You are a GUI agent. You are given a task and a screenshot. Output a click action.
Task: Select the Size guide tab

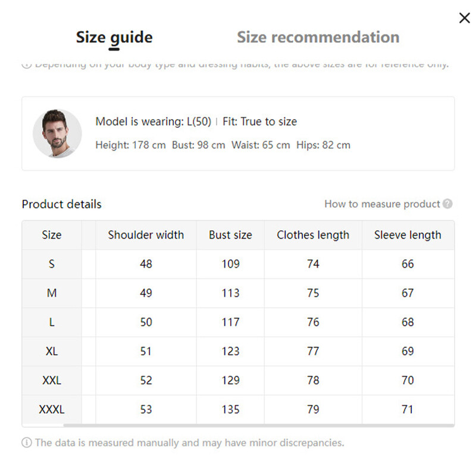pos(114,37)
